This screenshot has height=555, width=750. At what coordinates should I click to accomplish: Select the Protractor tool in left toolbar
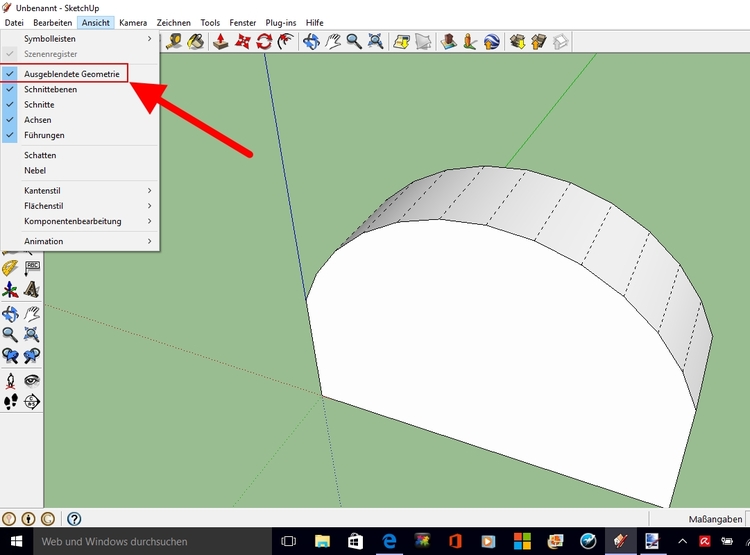(x=11, y=268)
